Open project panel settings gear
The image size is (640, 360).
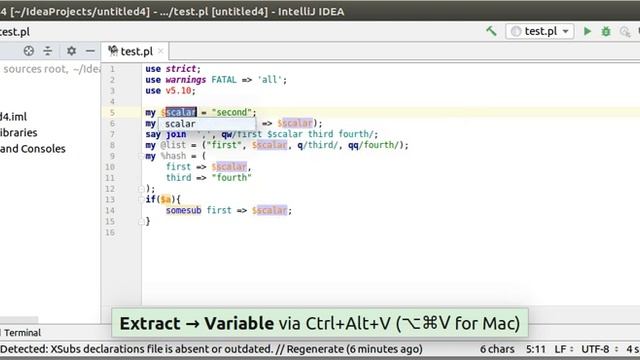pos(71,51)
